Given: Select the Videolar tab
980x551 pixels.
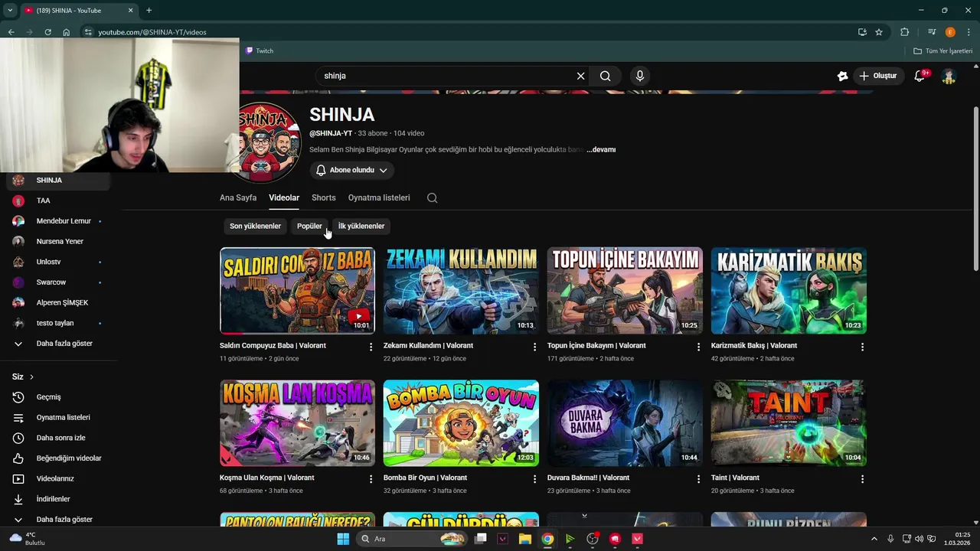Looking at the screenshot, I should [284, 197].
